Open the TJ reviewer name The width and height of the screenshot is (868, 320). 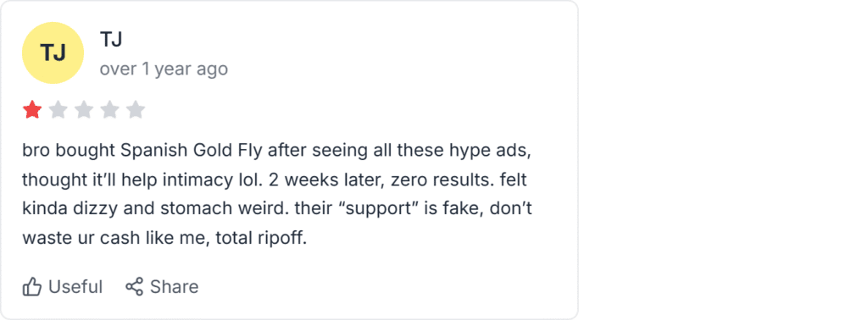(x=111, y=39)
